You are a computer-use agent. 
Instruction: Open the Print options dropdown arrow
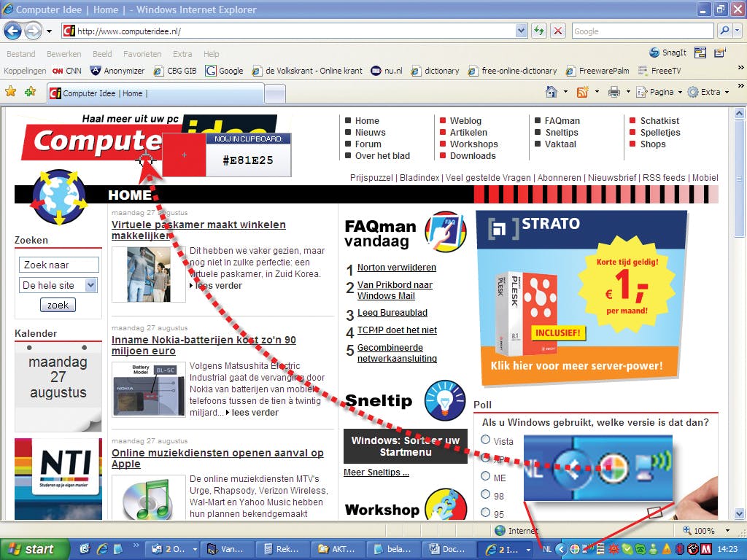click(x=628, y=92)
